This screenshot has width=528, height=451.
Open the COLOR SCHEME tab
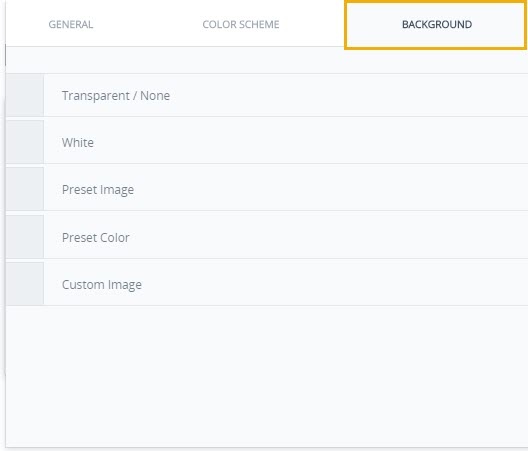(241, 24)
